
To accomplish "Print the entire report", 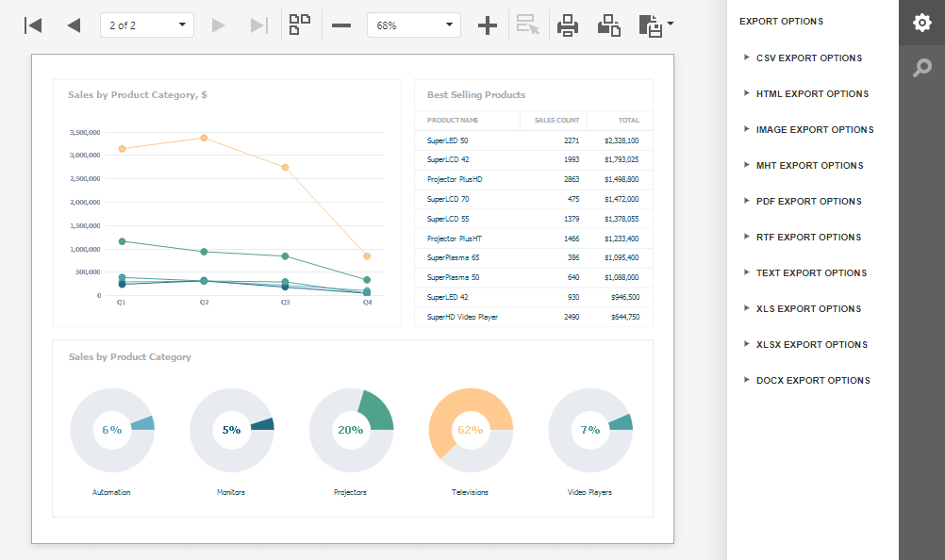I will pos(568,25).
